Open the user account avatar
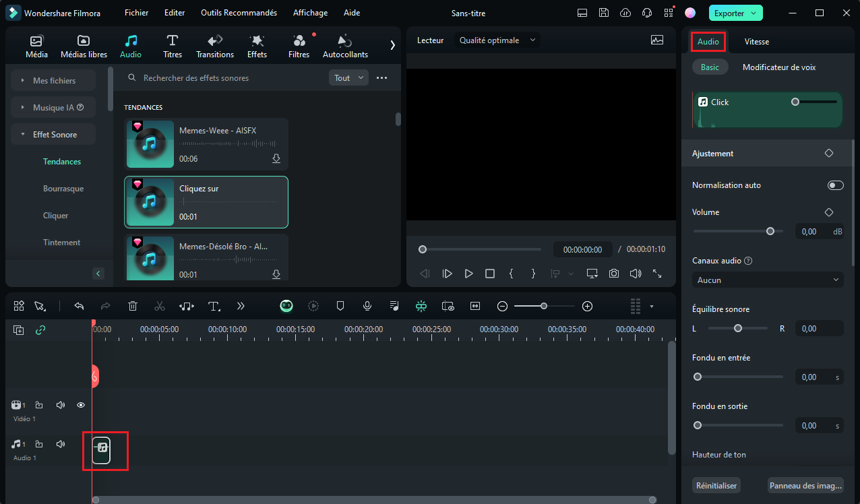The image size is (860, 504). tap(690, 13)
